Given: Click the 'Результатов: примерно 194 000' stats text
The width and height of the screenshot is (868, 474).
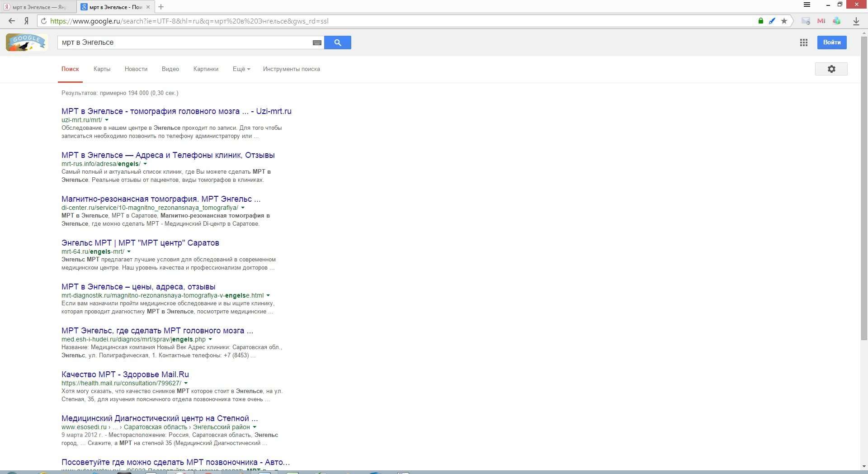Looking at the screenshot, I should pos(120,93).
